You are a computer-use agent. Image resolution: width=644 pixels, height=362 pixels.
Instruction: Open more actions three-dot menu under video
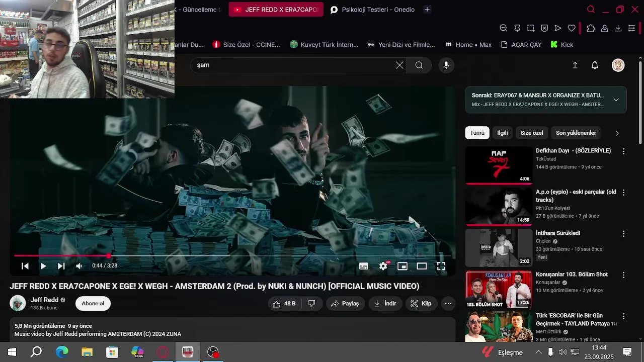448,304
